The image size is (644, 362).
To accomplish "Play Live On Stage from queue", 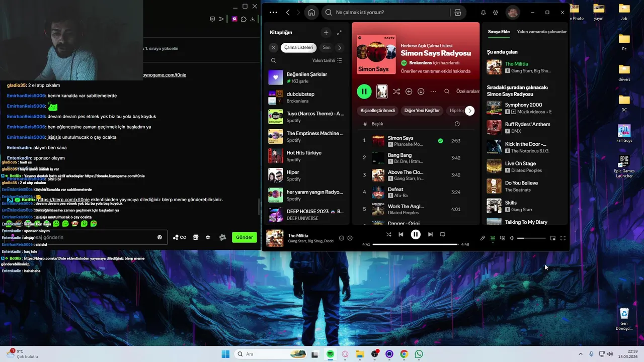I will [525, 166].
